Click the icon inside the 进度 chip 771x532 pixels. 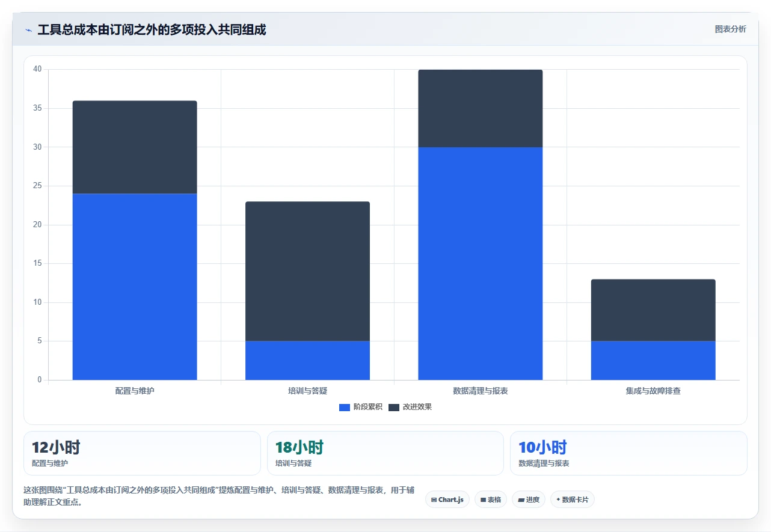[x=521, y=500]
